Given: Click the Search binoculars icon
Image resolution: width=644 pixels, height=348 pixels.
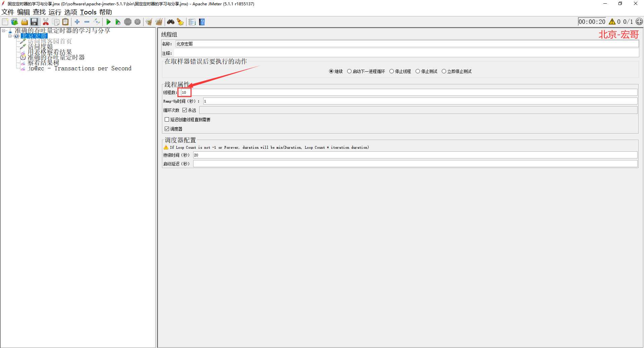Looking at the screenshot, I should [x=171, y=22].
